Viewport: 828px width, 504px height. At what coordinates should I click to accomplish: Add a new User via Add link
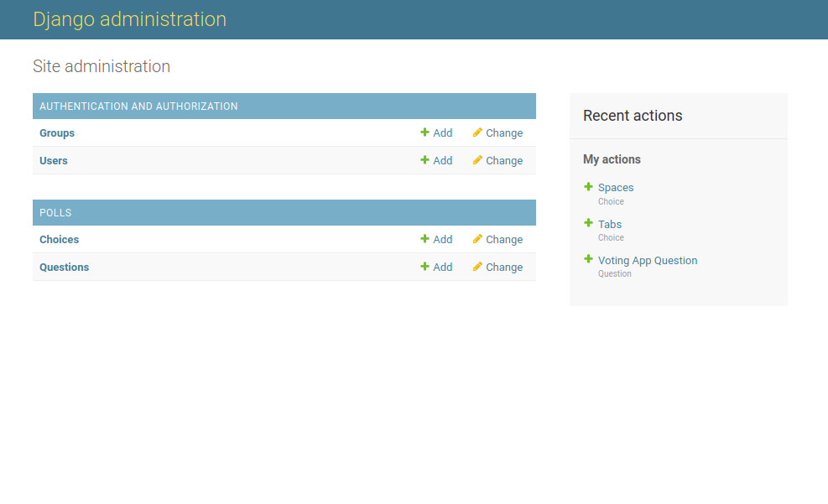[x=442, y=160]
